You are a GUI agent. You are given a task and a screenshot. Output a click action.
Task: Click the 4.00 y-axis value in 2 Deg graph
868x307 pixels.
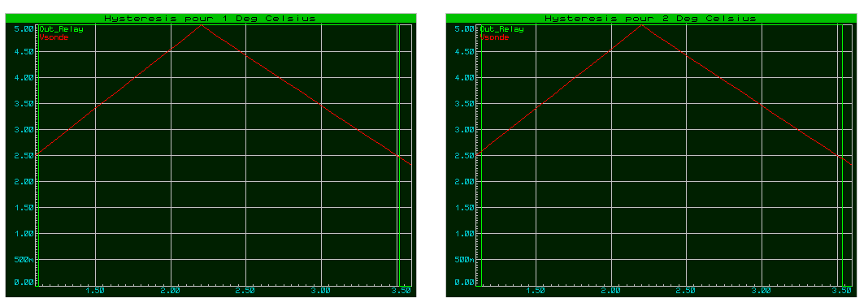coord(464,77)
